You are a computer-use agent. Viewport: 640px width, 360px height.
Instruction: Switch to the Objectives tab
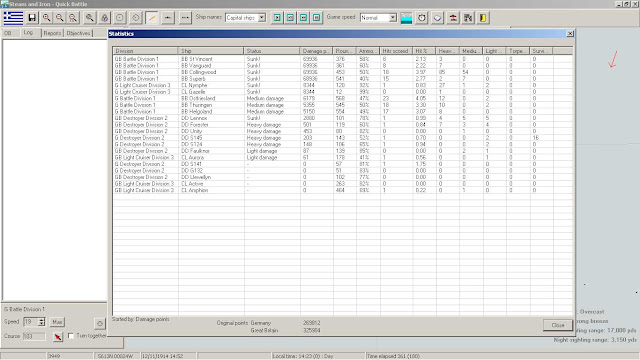click(78, 33)
